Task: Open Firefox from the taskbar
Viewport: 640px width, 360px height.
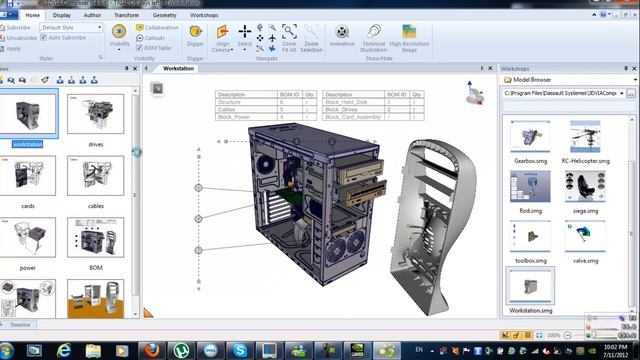Action: click(151, 351)
